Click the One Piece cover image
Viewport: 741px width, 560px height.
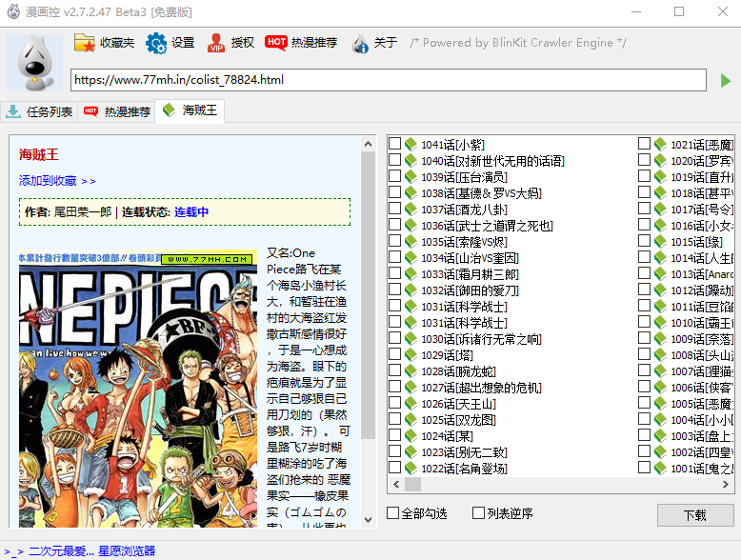point(138,389)
